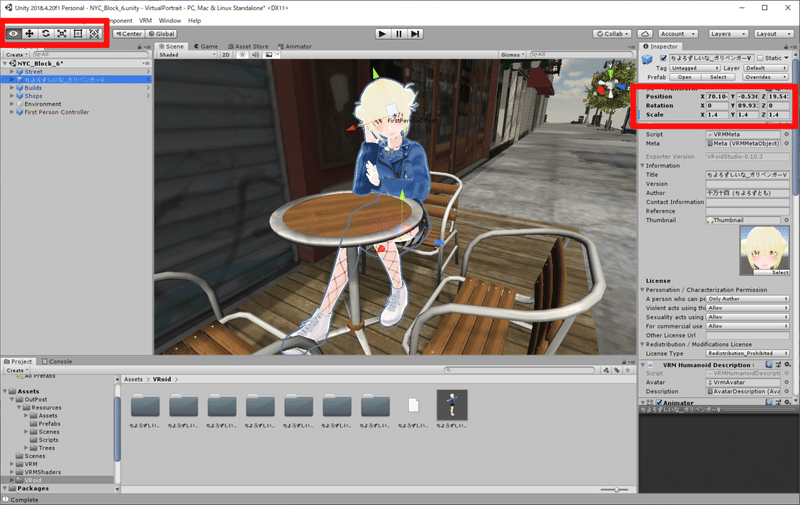
Task: Click the Thumbnail preview image in Inspector
Action: [764, 250]
